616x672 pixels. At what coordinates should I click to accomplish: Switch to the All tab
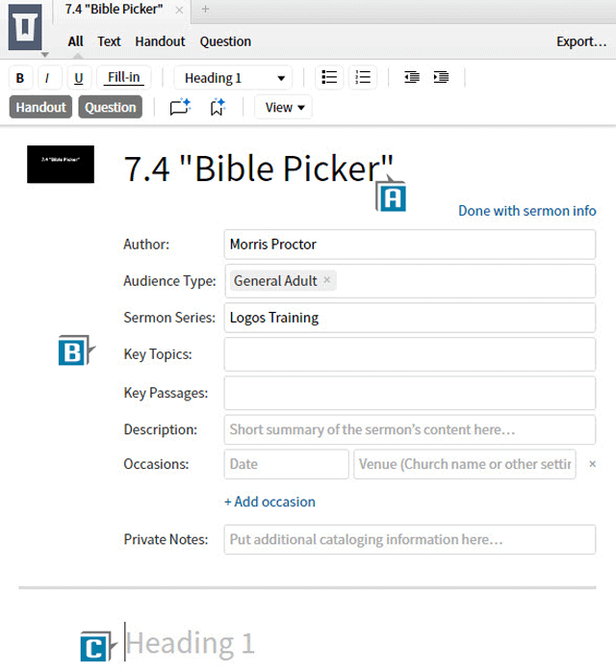[75, 41]
